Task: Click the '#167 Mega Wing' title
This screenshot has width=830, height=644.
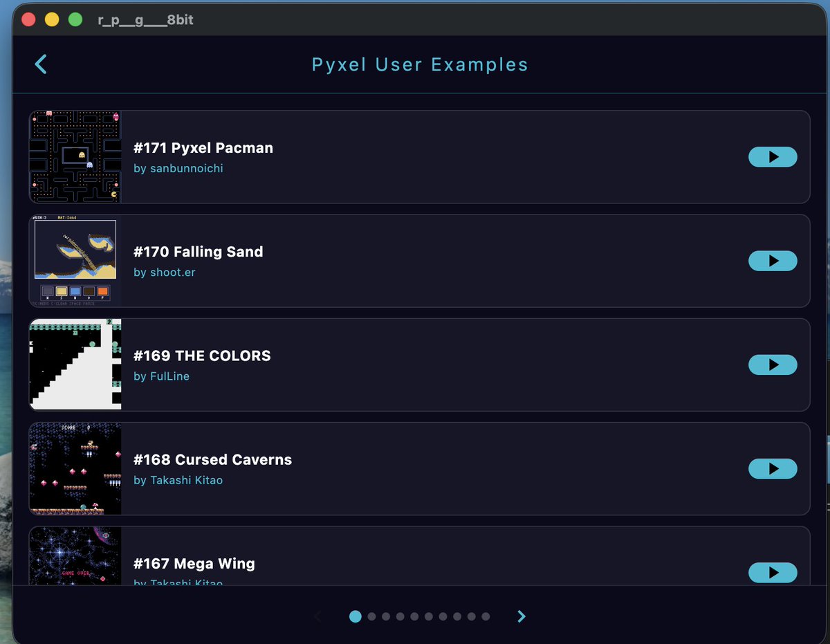Action: click(194, 564)
